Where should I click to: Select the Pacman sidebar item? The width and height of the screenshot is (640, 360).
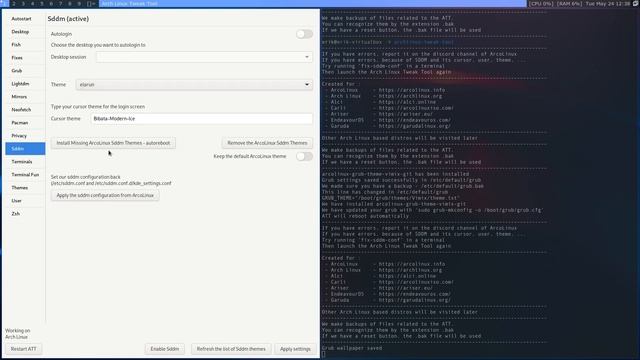click(x=25, y=123)
